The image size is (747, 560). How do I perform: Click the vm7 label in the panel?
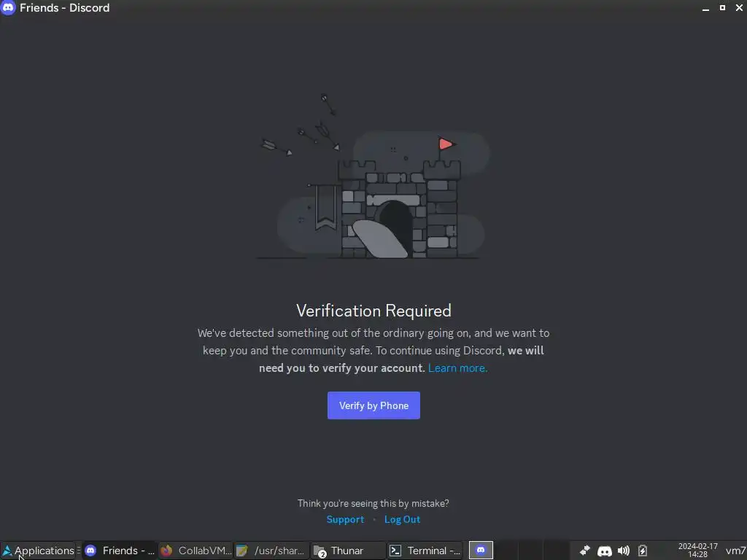735,551
